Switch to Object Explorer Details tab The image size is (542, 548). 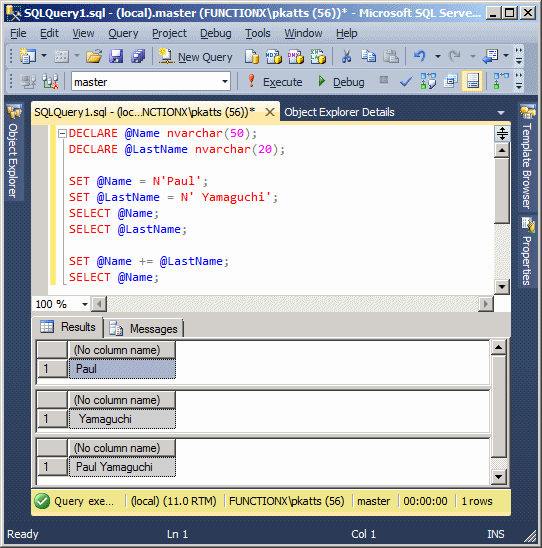[339, 112]
